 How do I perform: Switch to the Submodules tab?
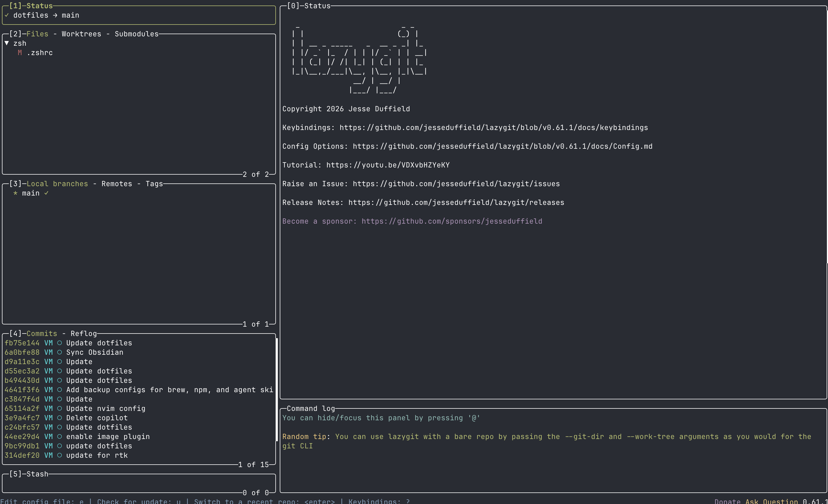136,34
